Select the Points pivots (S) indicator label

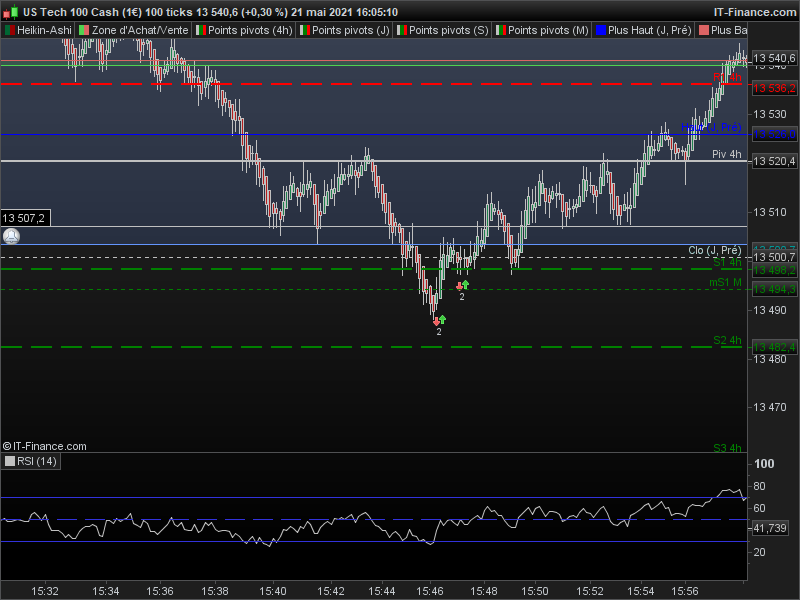tap(443, 30)
